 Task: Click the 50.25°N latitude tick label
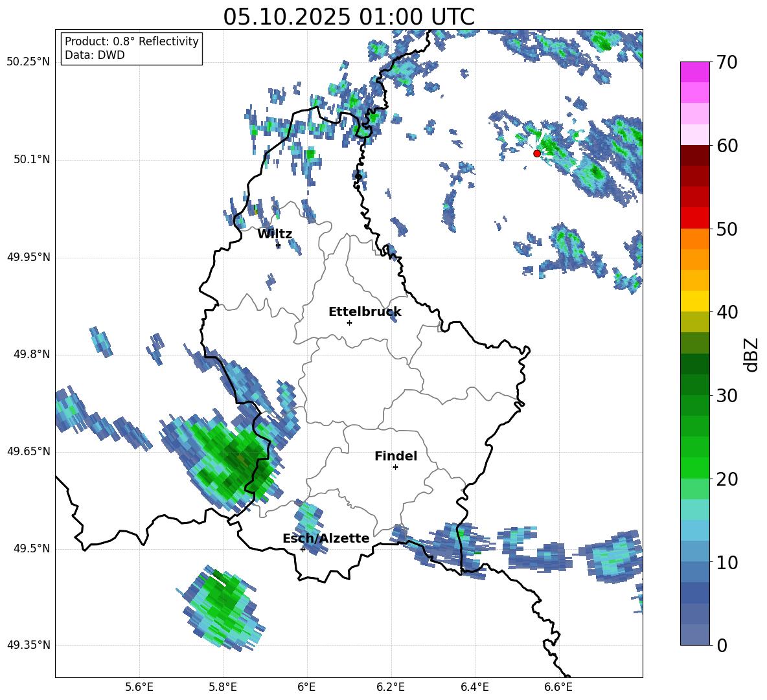click(29, 62)
